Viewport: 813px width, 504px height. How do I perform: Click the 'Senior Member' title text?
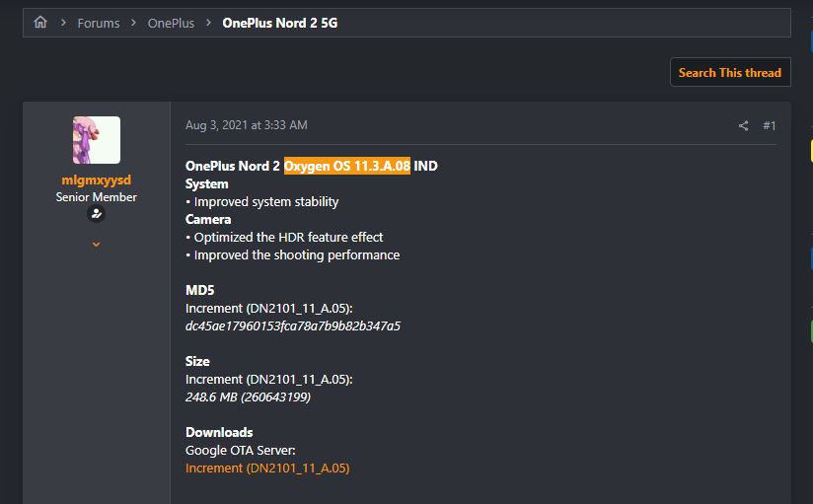pyautogui.click(x=97, y=197)
